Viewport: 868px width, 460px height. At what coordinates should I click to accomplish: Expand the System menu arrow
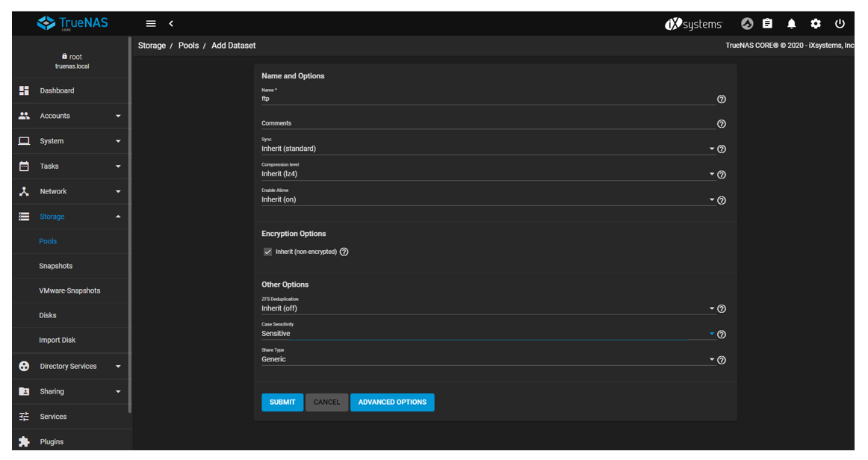coord(118,141)
